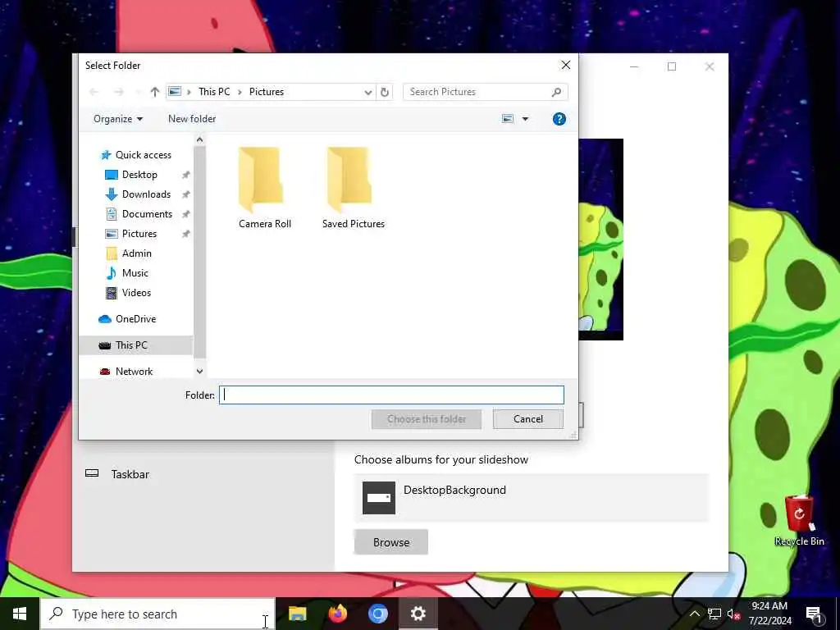The width and height of the screenshot is (840, 630).
Task: Select the DesktopBackground album in Settings
Action: pyautogui.click(x=532, y=498)
